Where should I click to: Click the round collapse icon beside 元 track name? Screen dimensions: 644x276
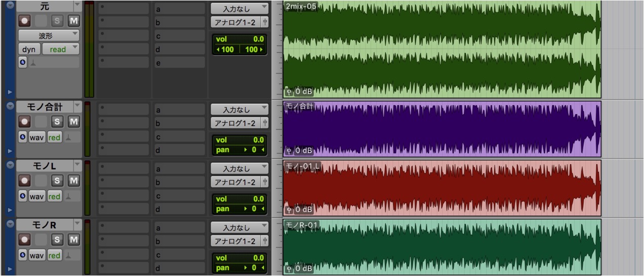tap(10, 6)
